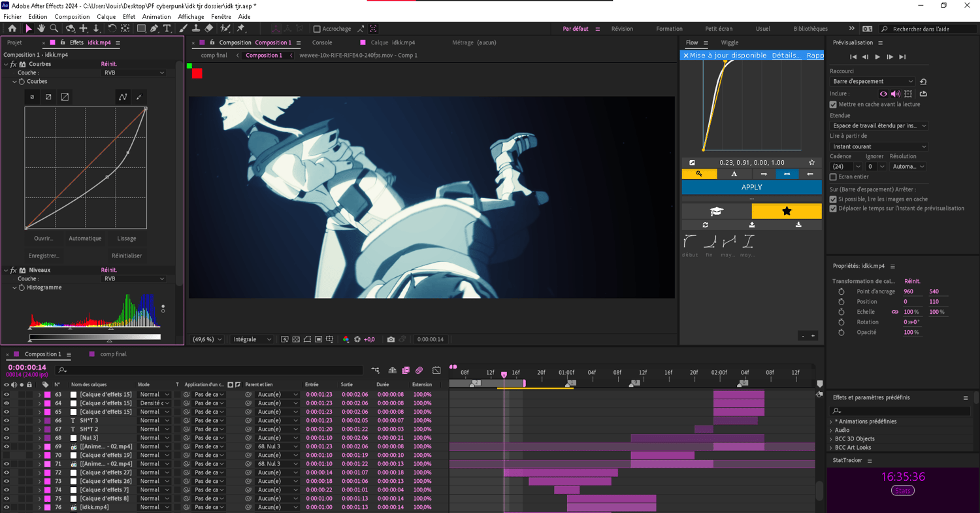Select the Zoom magnifier tool
980x513 pixels.
pos(54,29)
